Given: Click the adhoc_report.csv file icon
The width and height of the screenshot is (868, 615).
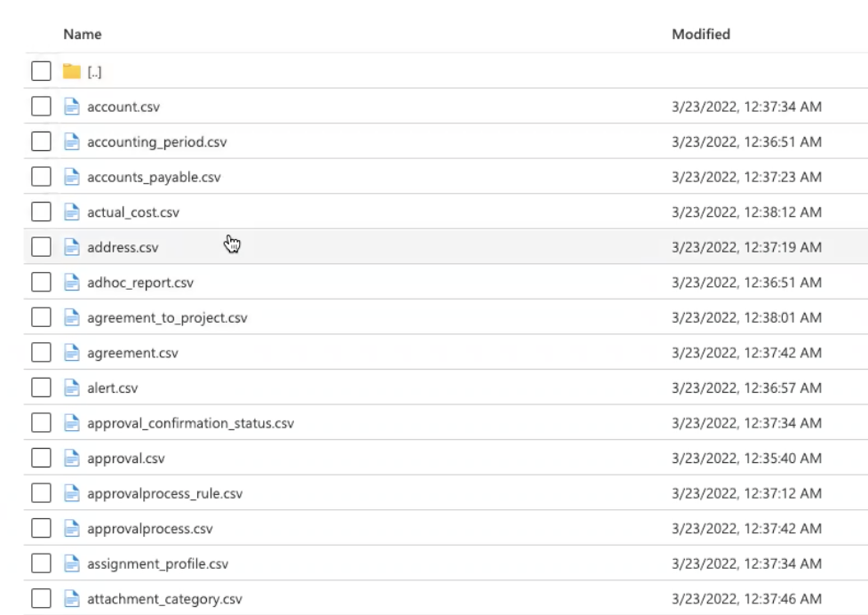Looking at the screenshot, I should pos(72,283).
